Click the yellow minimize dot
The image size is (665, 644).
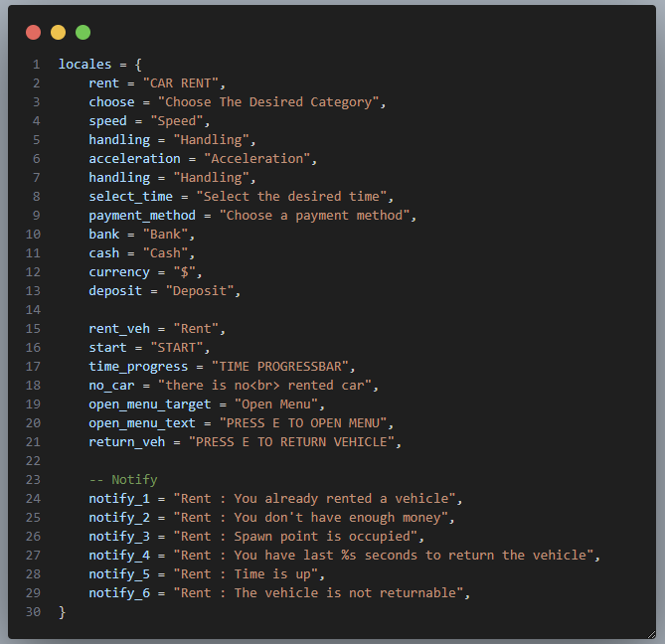click(x=58, y=32)
